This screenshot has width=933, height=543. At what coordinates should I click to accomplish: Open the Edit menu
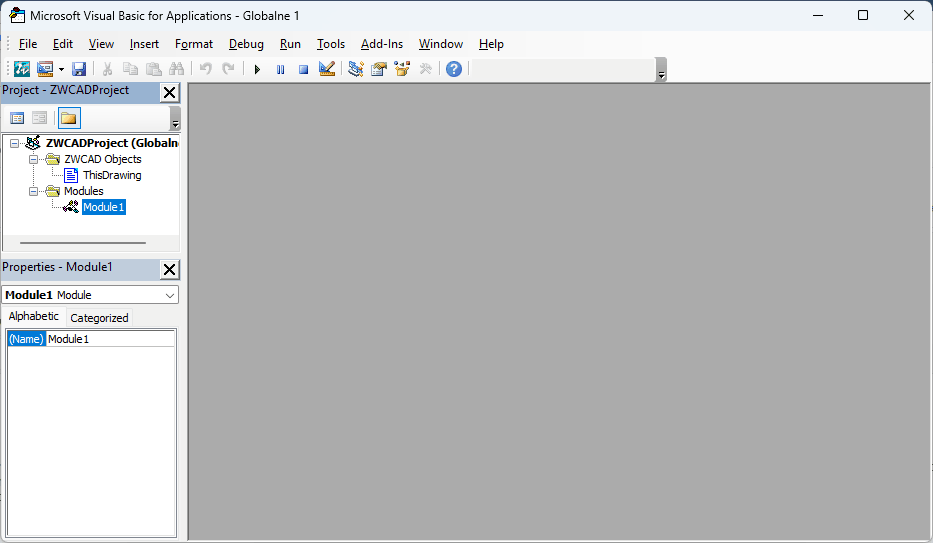tap(62, 44)
